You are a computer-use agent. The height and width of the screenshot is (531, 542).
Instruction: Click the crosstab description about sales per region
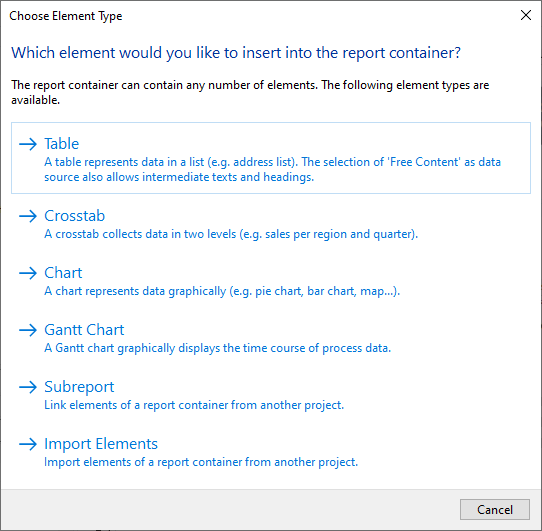pyautogui.click(x=231, y=234)
